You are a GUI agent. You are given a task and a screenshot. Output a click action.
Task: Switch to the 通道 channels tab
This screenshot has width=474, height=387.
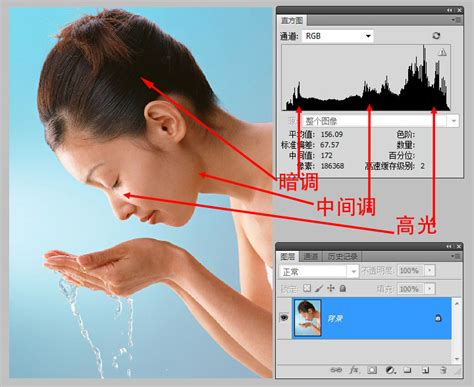(x=311, y=256)
